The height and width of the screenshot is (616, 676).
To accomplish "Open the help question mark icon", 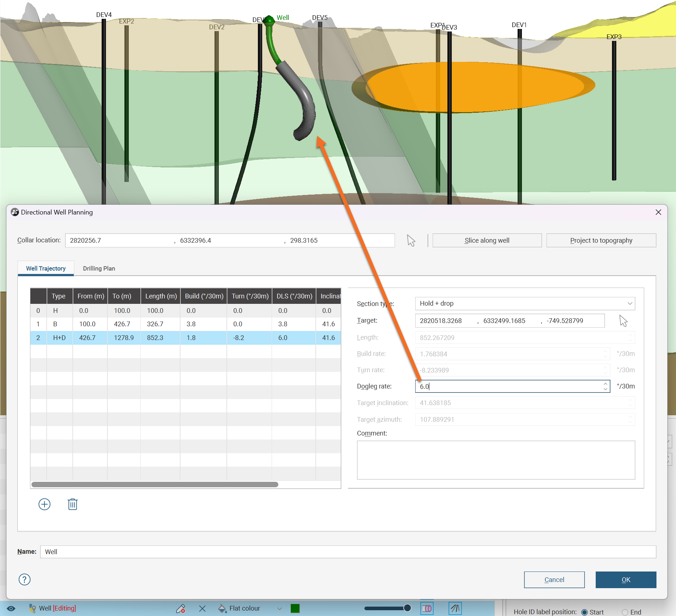I will tap(25, 579).
